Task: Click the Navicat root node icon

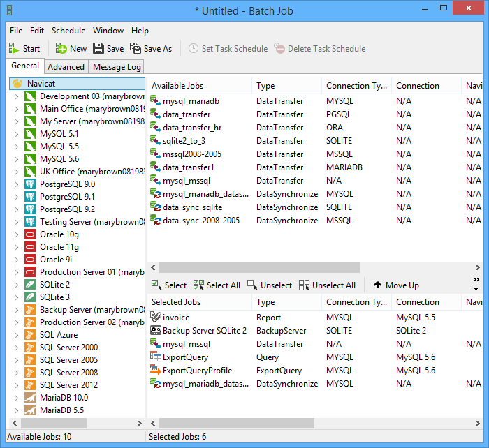Action: (17, 84)
